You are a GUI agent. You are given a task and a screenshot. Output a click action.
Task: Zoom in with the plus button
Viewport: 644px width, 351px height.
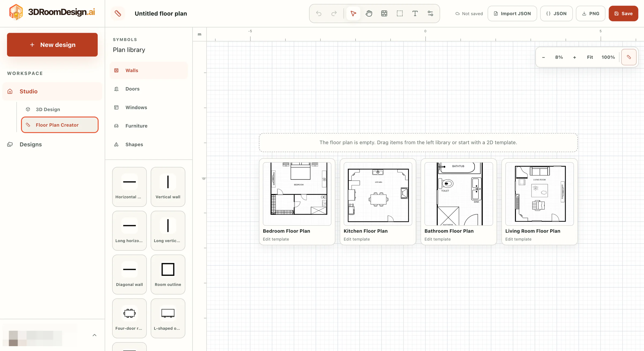(x=575, y=57)
